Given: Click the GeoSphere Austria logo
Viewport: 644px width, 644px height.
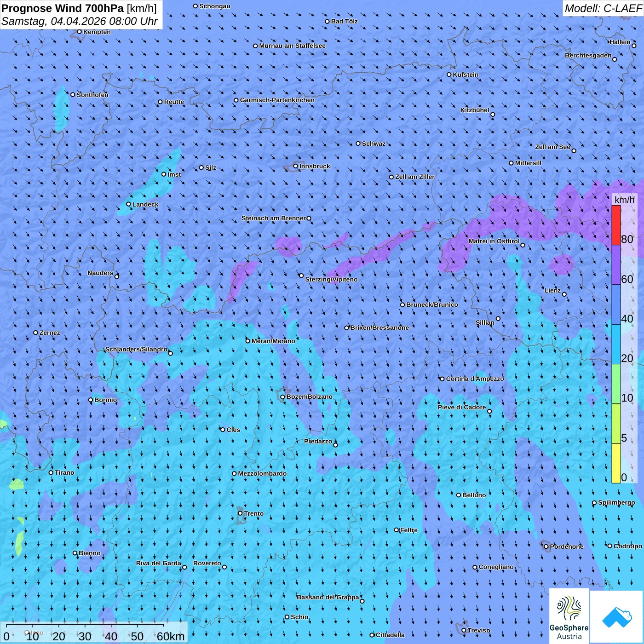Looking at the screenshot, I should [569, 616].
